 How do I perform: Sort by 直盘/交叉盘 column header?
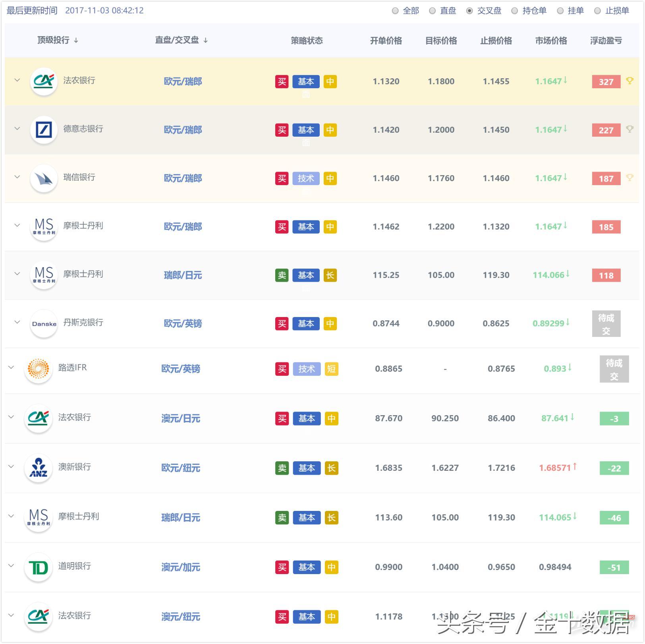[x=181, y=40]
